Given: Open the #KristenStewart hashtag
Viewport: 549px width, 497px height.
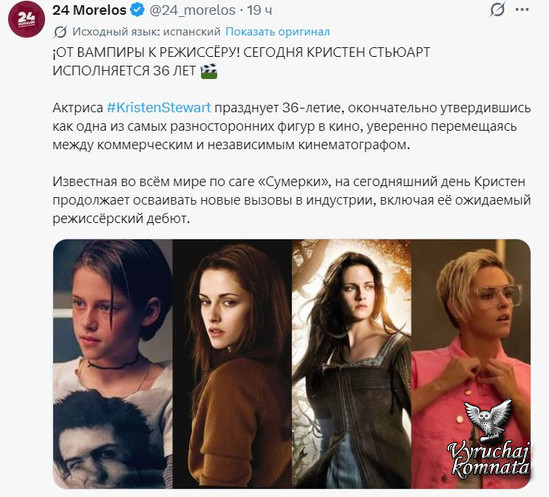Looking at the screenshot, I should (159, 107).
